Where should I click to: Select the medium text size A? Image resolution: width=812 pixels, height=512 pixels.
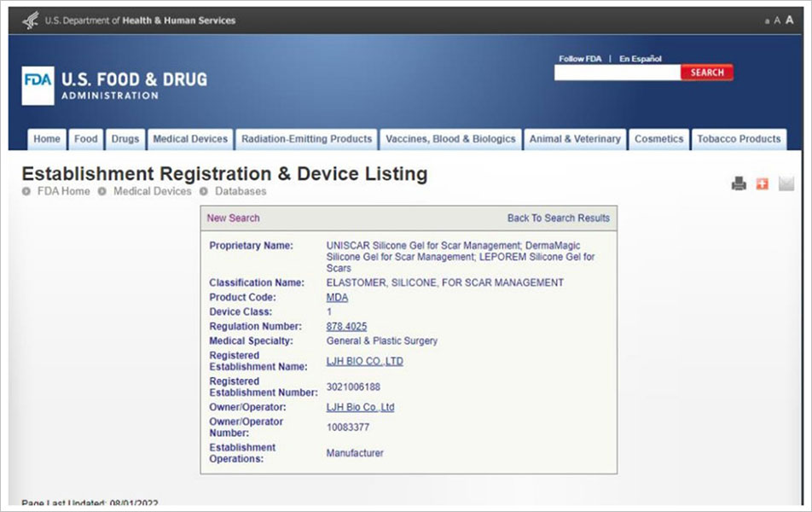point(777,20)
